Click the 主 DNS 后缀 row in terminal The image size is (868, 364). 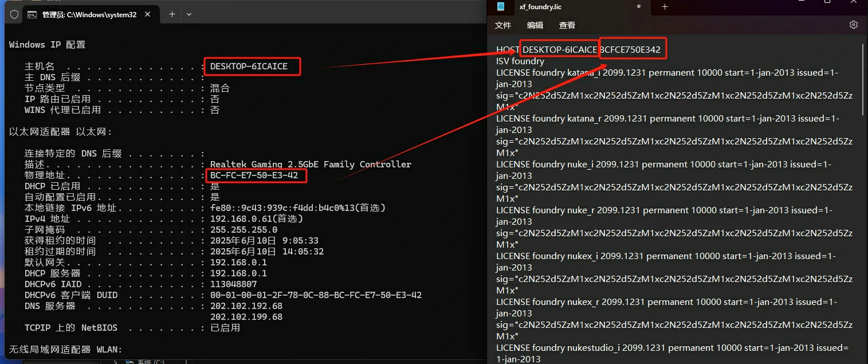click(115, 77)
